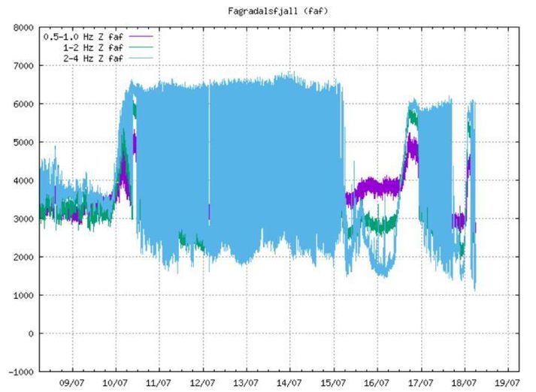The image size is (536, 392).
Task: Click the x-axis date 12/07
Action: (x=202, y=383)
